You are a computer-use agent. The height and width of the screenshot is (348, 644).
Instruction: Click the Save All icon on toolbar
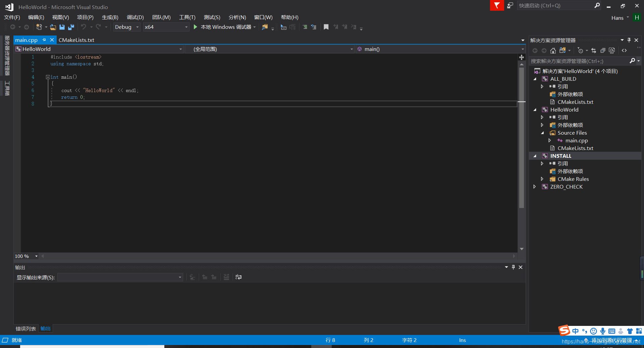pos(71,27)
